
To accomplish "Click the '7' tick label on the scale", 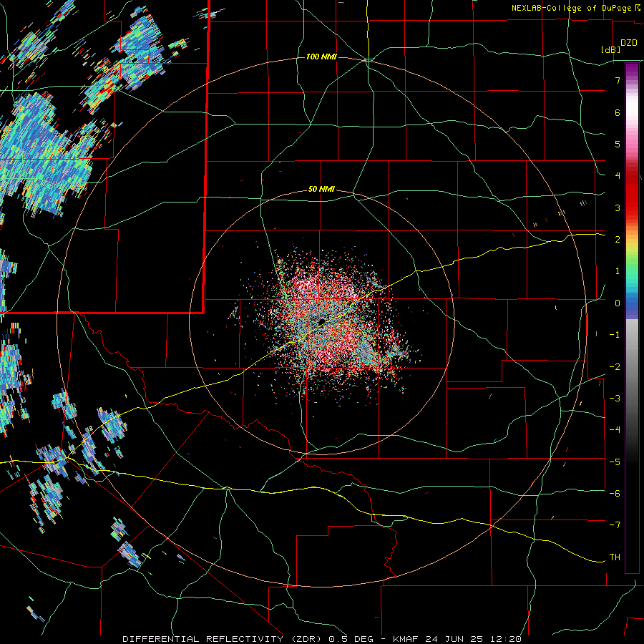I will click(x=618, y=80).
